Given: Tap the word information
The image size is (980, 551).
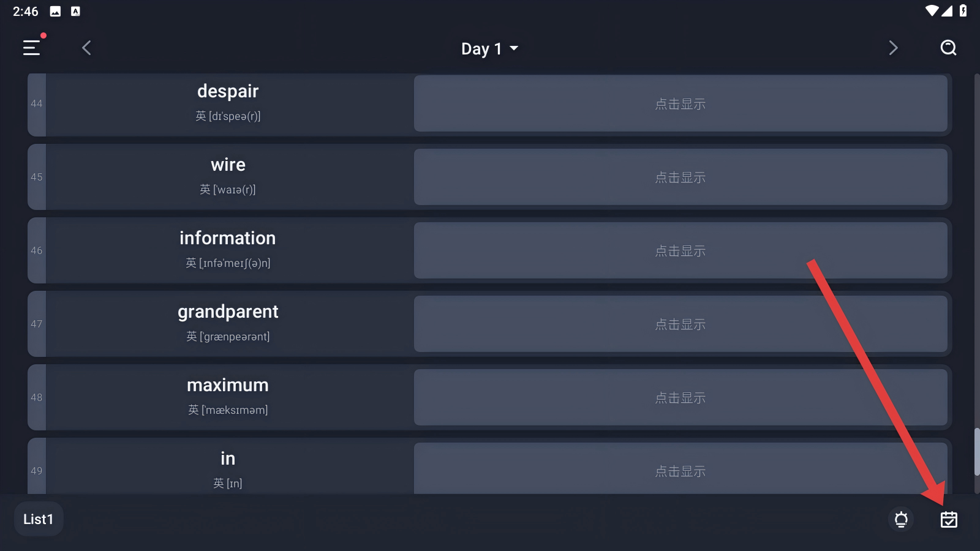Looking at the screenshot, I should 228,238.
